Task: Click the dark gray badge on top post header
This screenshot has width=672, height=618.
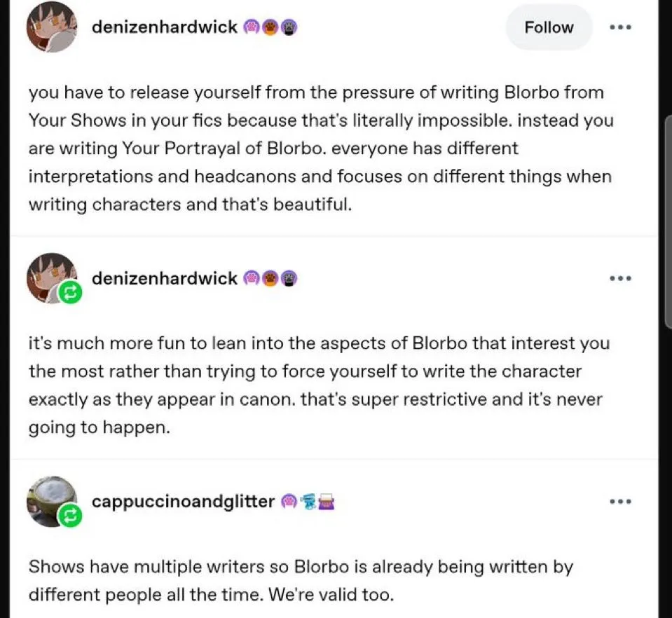Action: tap(289, 28)
